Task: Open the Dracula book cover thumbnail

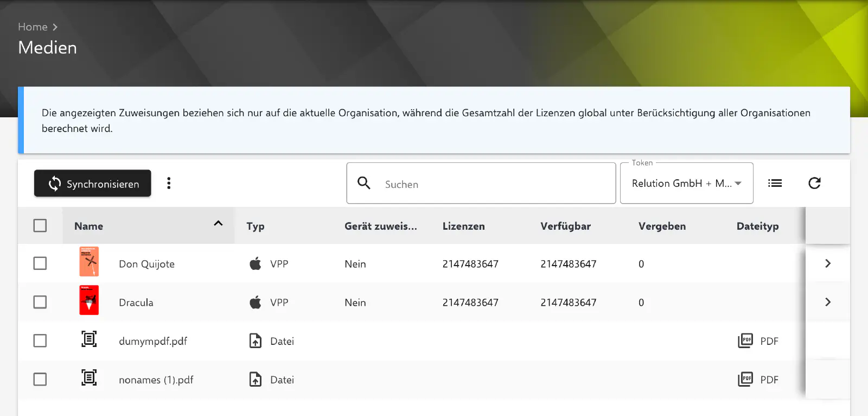Action: point(89,300)
